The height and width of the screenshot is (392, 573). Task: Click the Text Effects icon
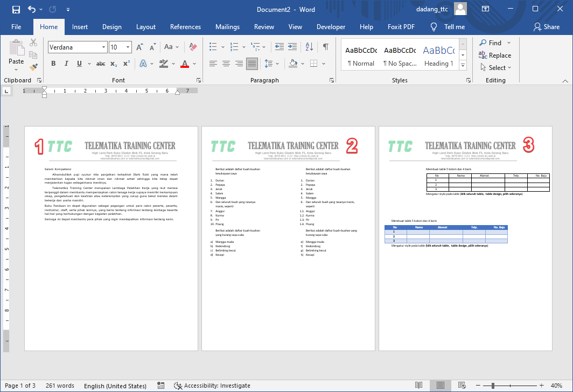click(x=143, y=64)
